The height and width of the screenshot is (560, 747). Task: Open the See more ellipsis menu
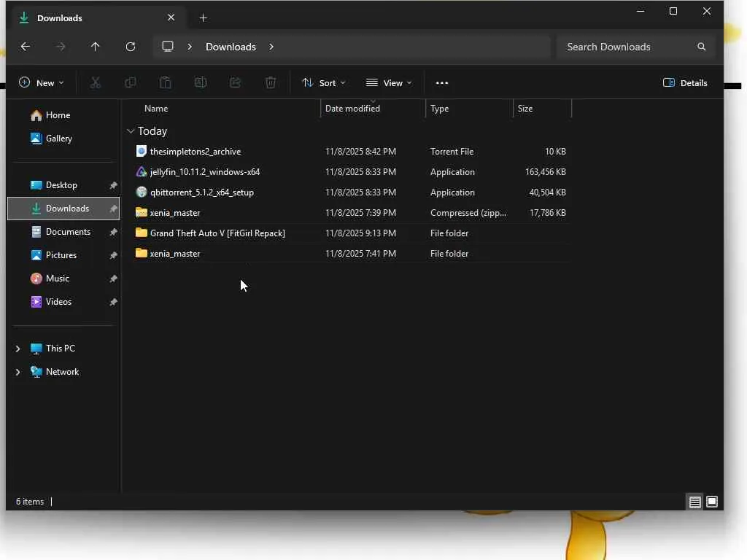tap(441, 83)
